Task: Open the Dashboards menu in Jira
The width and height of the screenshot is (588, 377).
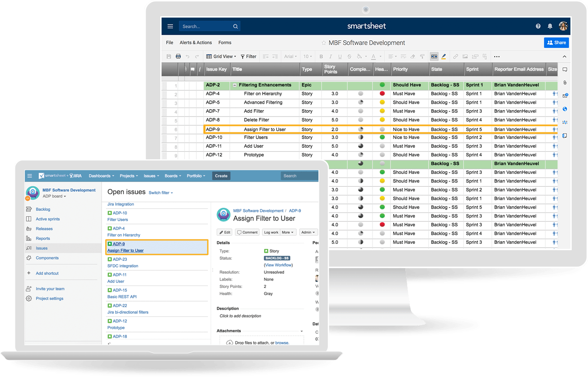Action: click(x=102, y=176)
